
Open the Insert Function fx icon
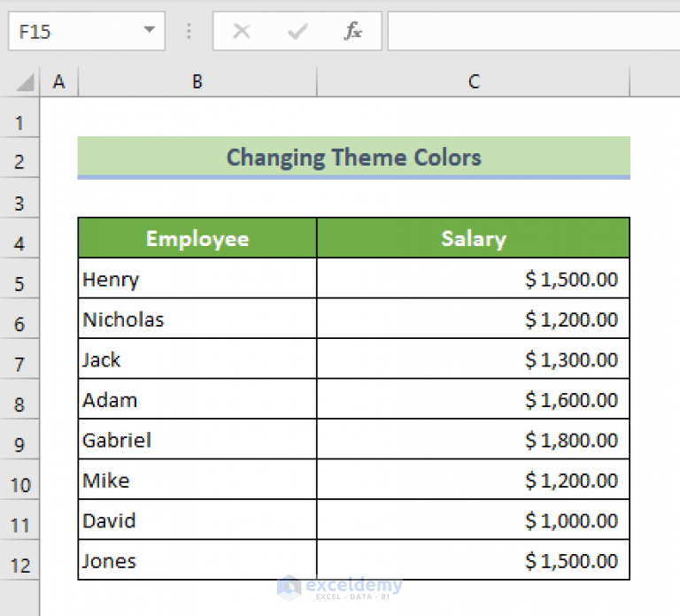353,31
